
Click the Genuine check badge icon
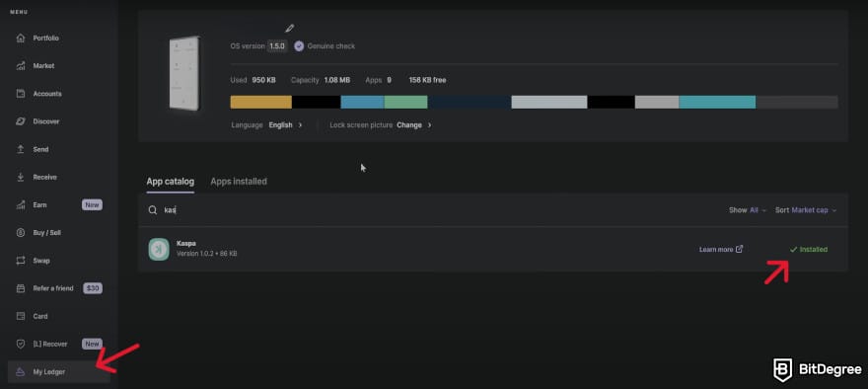point(299,46)
